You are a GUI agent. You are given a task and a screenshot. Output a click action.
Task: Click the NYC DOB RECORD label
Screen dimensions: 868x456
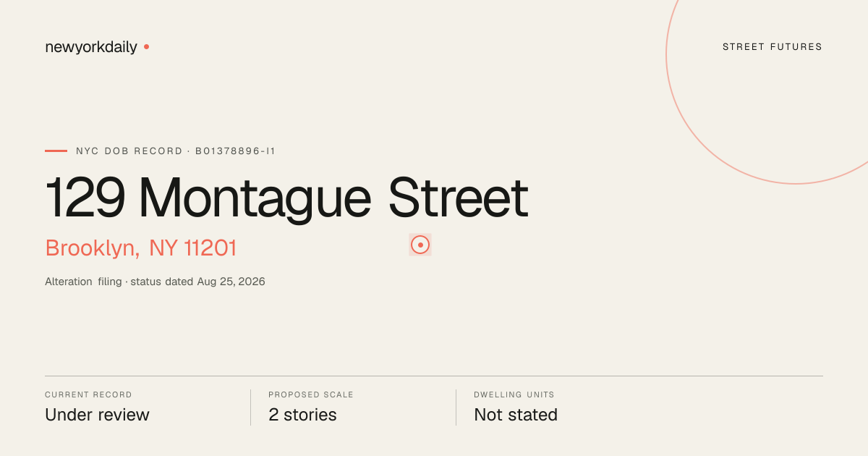pos(129,151)
